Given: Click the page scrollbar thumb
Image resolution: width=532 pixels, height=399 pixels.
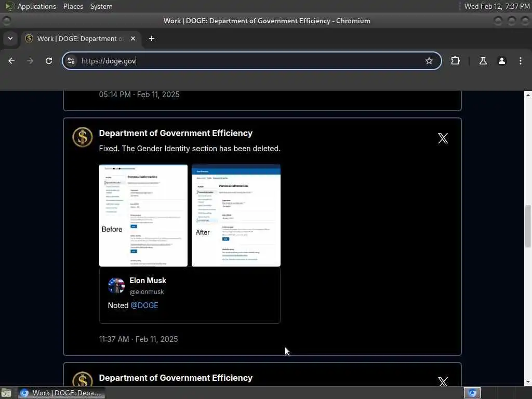Looking at the screenshot, I should coord(528,226).
